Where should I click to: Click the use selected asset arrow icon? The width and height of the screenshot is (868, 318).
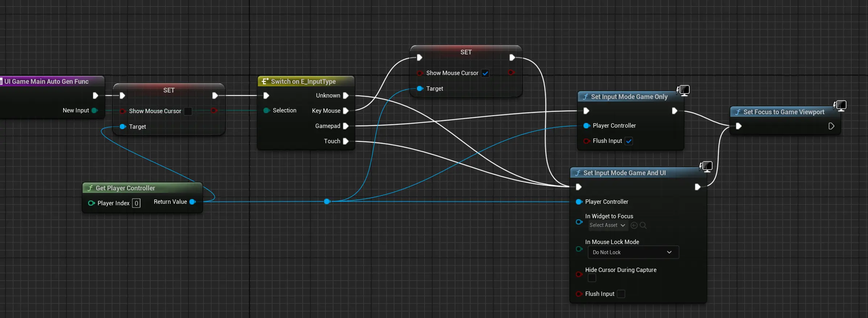[634, 225]
